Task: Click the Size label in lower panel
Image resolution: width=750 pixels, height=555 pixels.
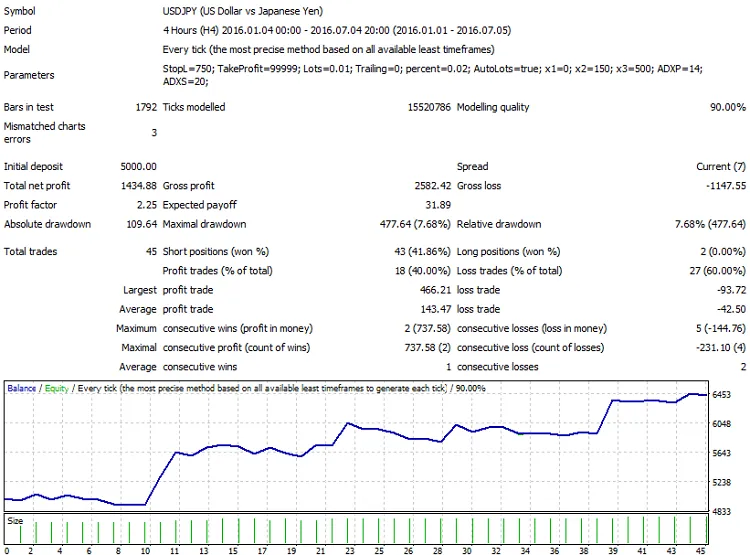Action: (15, 521)
